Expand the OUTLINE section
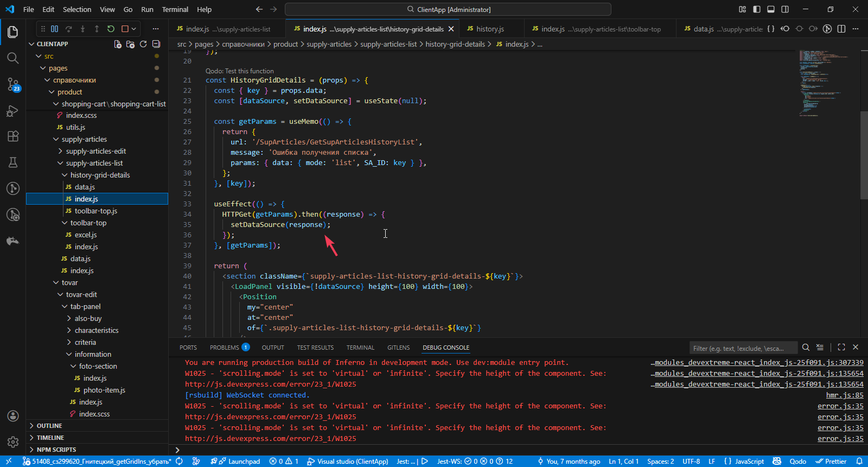 pos(49,426)
